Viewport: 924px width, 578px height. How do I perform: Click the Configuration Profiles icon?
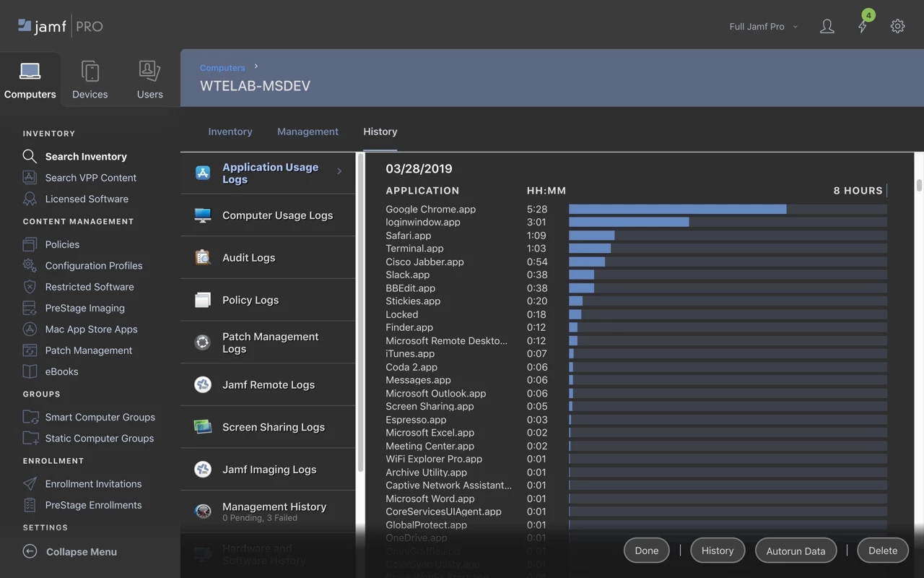click(x=30, y=265)
